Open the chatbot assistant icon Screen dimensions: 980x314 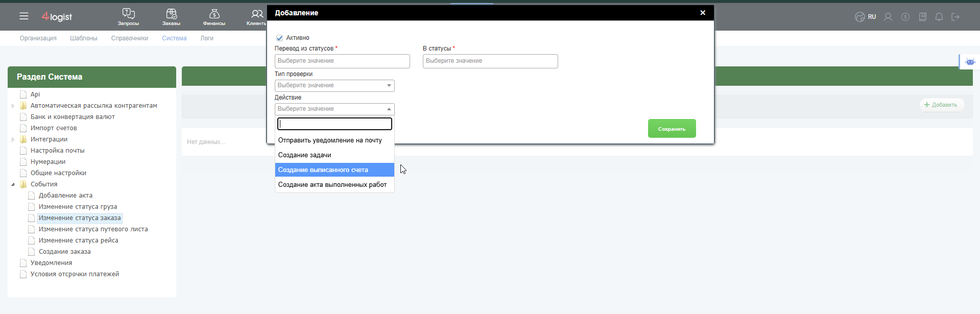[x=970, y=62]
